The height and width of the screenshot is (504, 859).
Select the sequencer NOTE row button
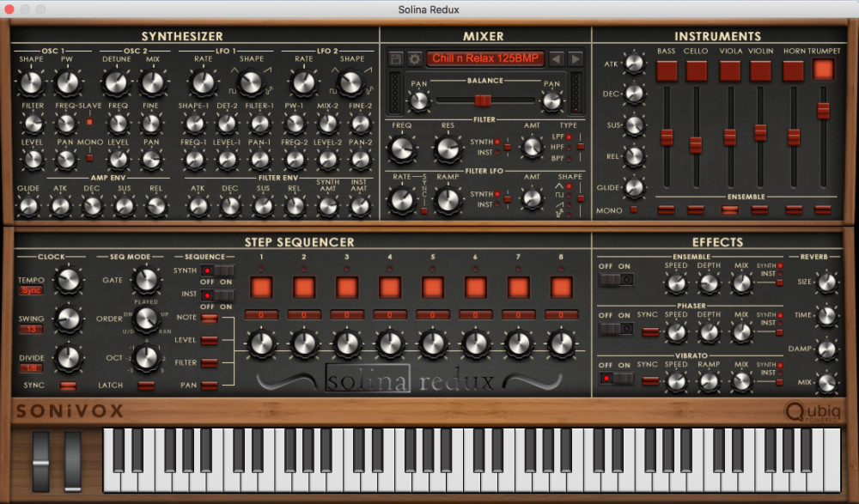tap(210, 319)
